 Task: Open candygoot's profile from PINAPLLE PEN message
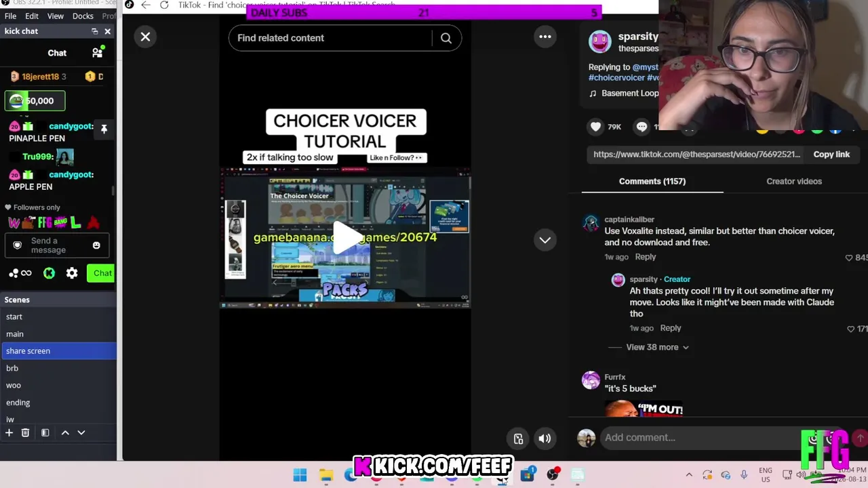71,127
